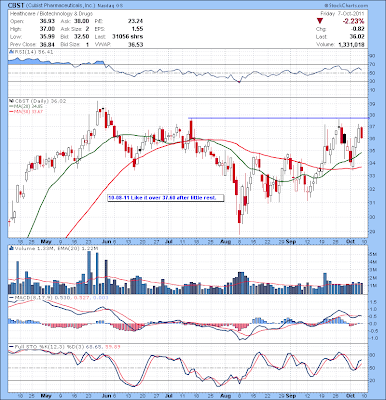
Task: Click the P/E value 23.24
Action: coord(136,21)
